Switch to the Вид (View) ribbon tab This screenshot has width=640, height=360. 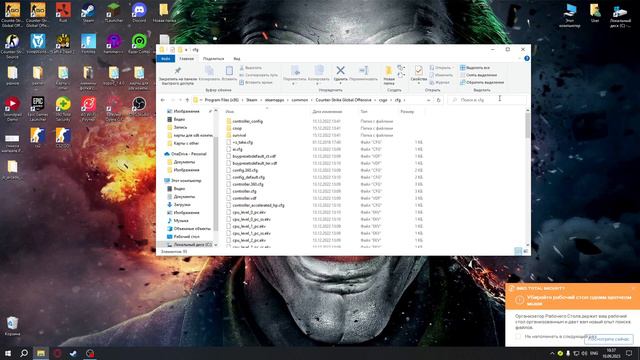pos(237,59)
